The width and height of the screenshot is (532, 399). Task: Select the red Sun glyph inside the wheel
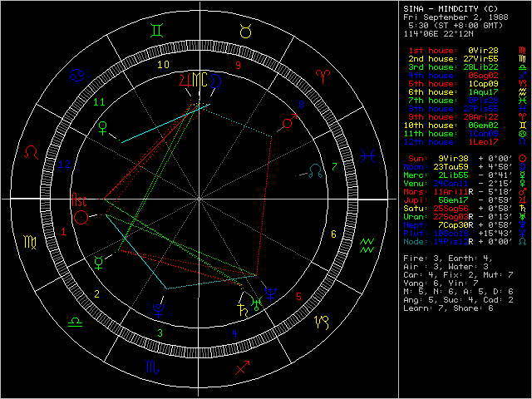click(x=81, y=218)
